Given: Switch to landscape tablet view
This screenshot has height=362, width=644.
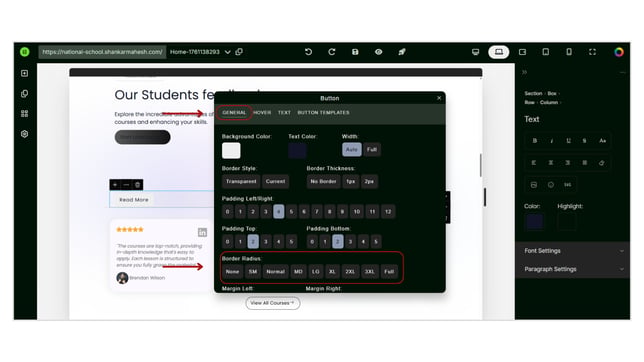Looking at the screenshot, I should [x=522, y=52].
